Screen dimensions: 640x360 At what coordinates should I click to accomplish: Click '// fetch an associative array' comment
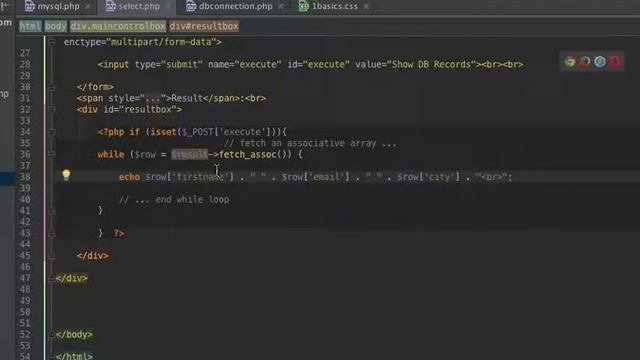[310, 143]
